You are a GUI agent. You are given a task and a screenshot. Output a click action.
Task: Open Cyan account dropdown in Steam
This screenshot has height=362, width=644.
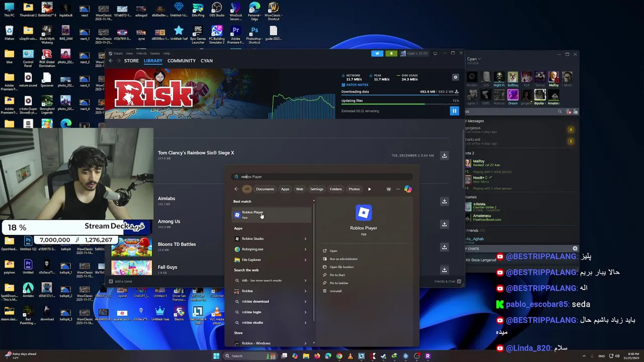pos(415,53)
